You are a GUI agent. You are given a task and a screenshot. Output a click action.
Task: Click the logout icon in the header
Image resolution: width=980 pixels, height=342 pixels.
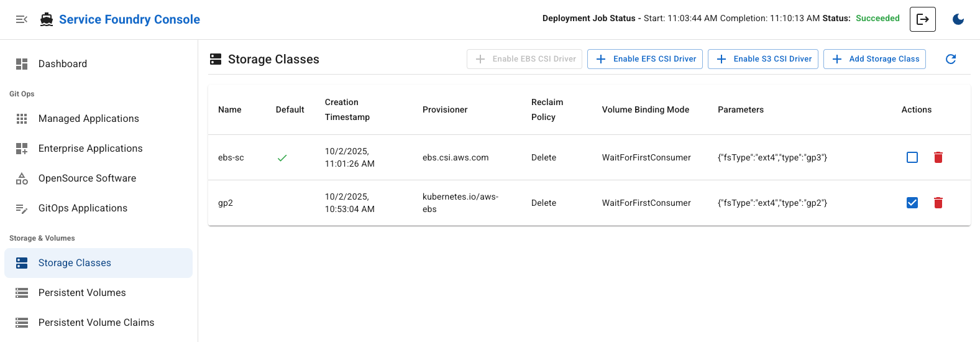(922, 19)
